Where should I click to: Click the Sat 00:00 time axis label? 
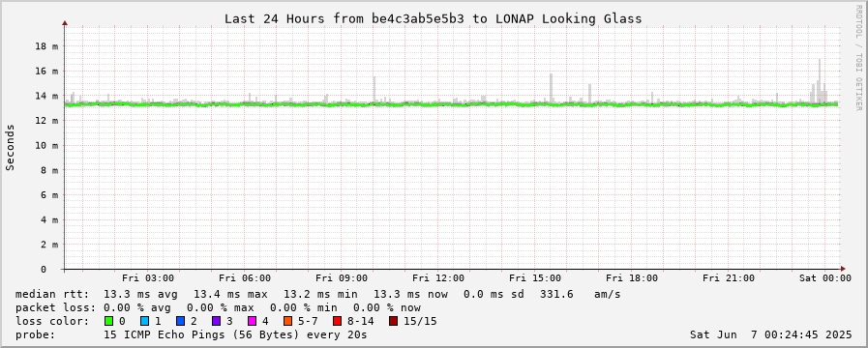[x=824, y=278]
